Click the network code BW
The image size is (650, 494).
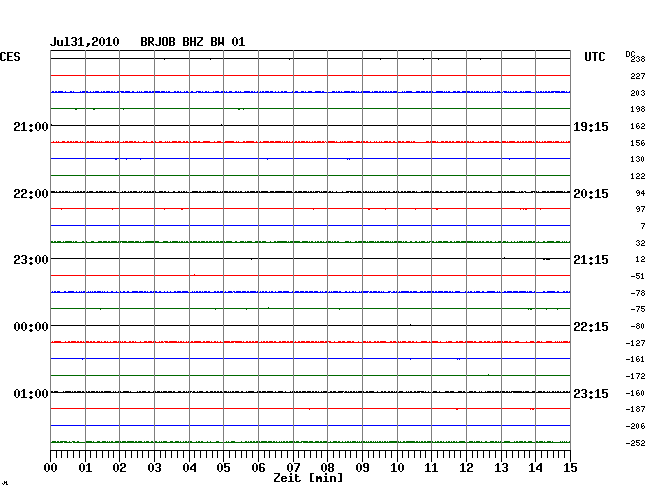217,42
